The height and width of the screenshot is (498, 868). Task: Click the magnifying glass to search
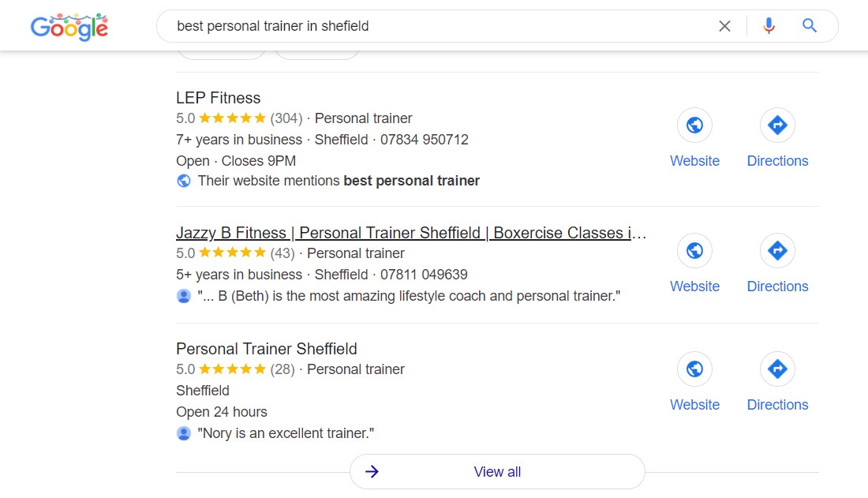pos(809,25)
